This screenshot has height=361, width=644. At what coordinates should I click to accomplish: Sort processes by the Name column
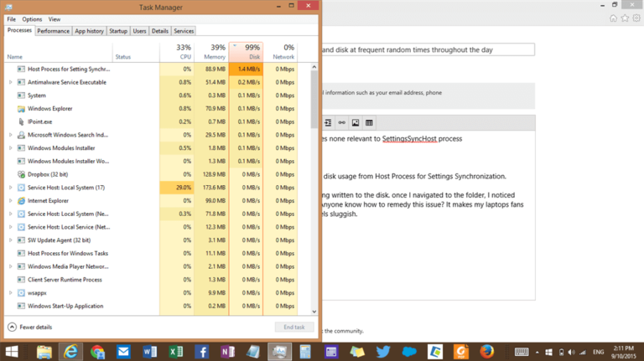(59, 52)
